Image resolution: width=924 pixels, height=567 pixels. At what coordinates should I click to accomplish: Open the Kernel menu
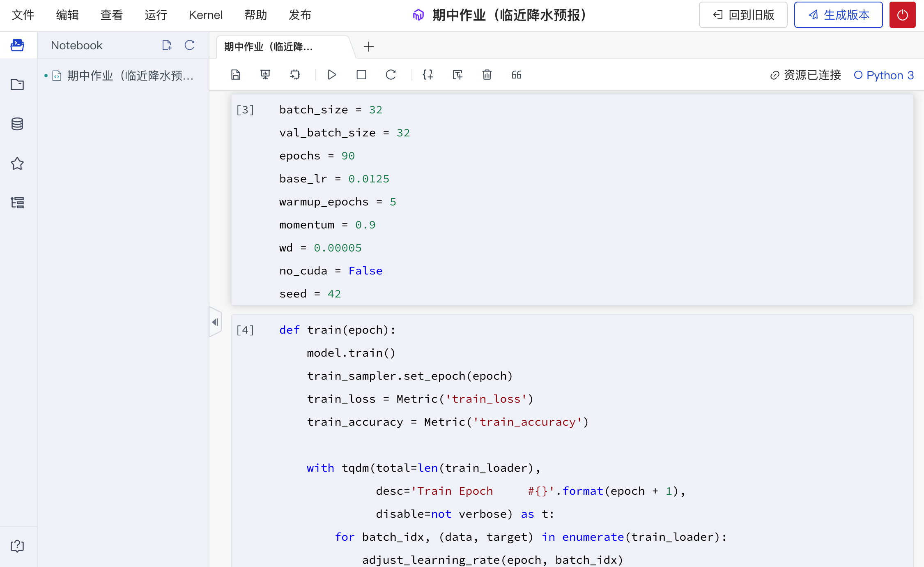pos(205,15)
